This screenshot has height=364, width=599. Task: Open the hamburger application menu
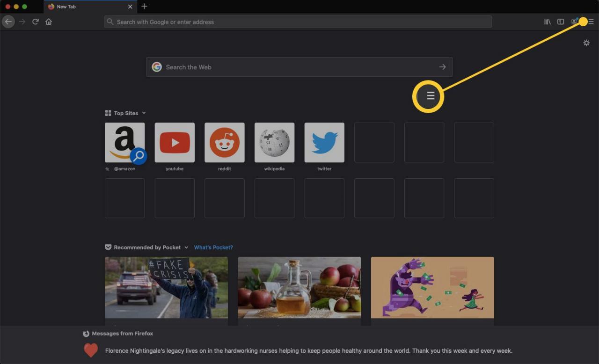point(591,22)
